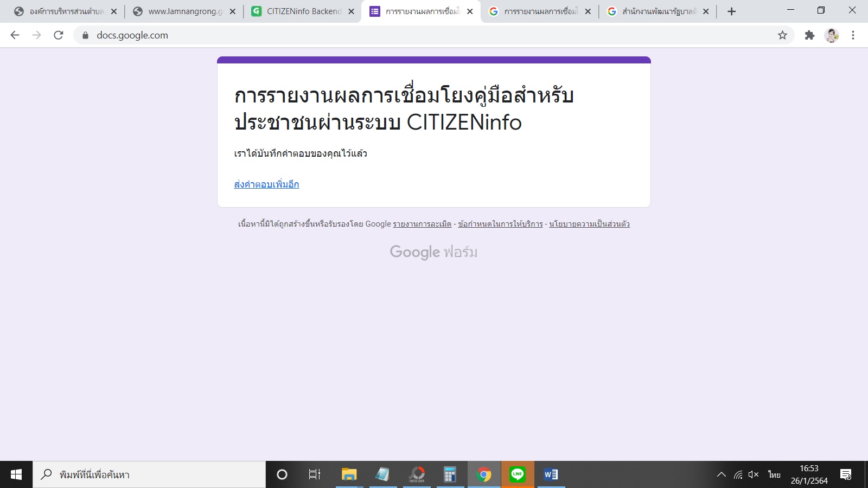Go back to the previous page
This screenshot has width=868, height=488.
(x=15, y=35)
